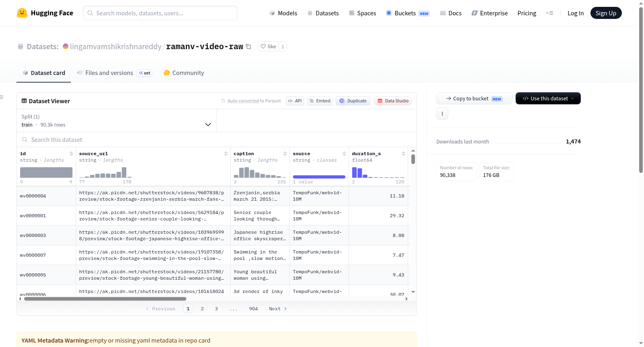Image resolution: width=644 pixels, height=347 pixels.
Task: Click the caption cell "Senior couple looking through…"
Action: click(260, 216)
